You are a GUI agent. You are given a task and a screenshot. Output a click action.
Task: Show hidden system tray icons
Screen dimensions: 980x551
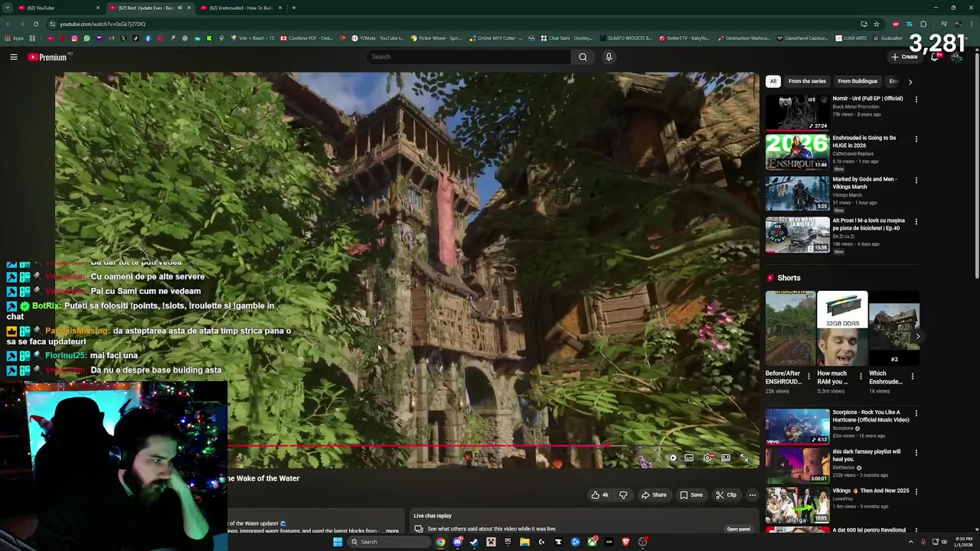(910, 542)
